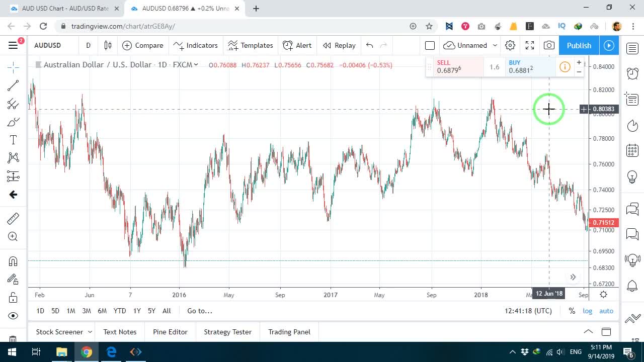Toggle auto scale
The width and height of the screenshot is (644, 362).
click(606, 311)
